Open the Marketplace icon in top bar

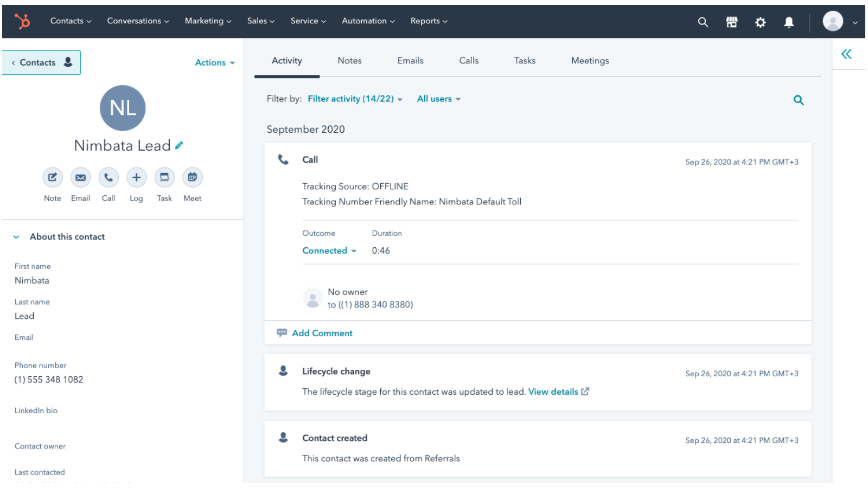[x=731, y=22]
